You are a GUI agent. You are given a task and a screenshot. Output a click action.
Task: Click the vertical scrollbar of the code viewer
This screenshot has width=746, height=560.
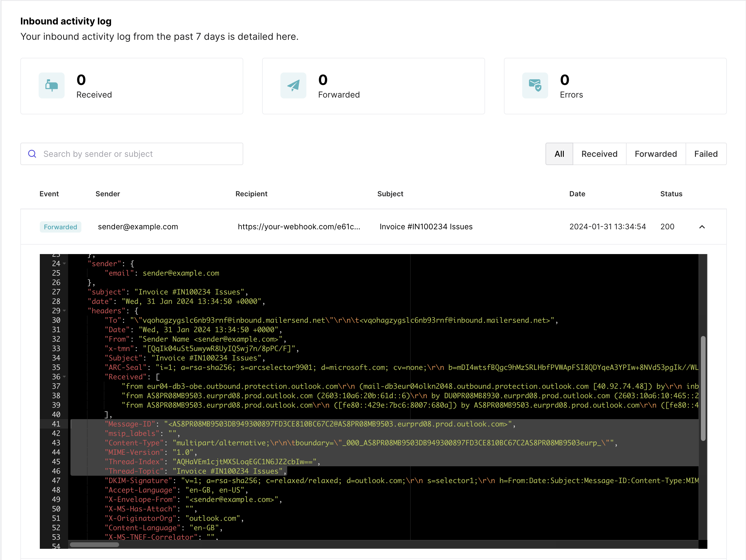pyautogui.click(x=703, y=388)
